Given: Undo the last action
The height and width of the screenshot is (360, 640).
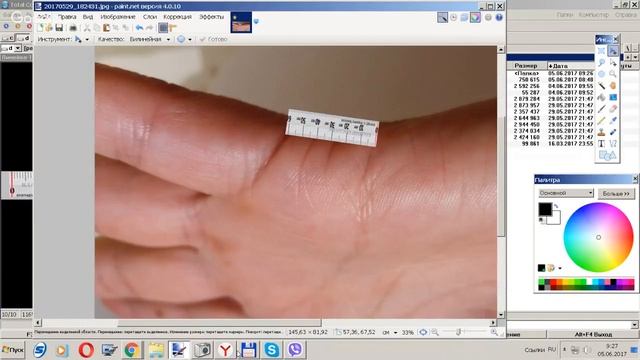Looking at the screenshot, I should coord(140,28).
